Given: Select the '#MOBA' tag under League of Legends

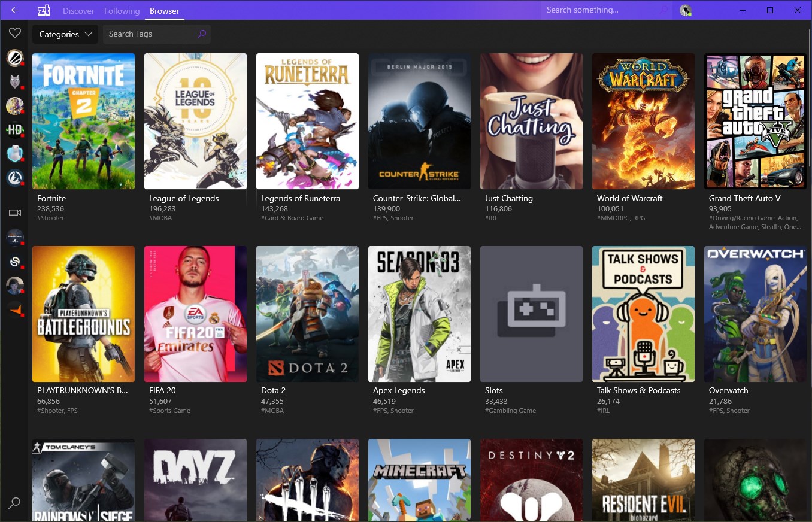Looking at the screenshot, I should (x=160, y=218).
